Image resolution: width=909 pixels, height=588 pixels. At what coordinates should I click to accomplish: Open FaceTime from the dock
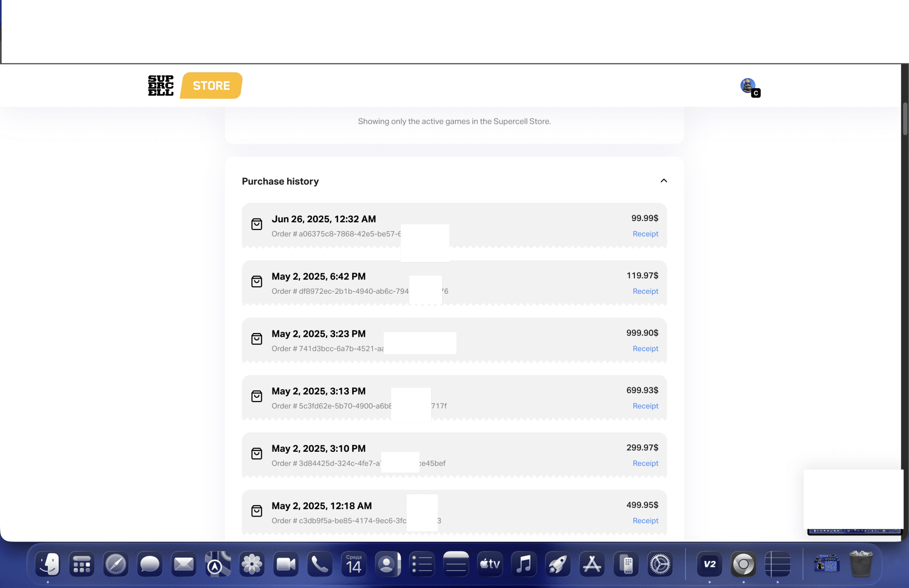(286, 564)
